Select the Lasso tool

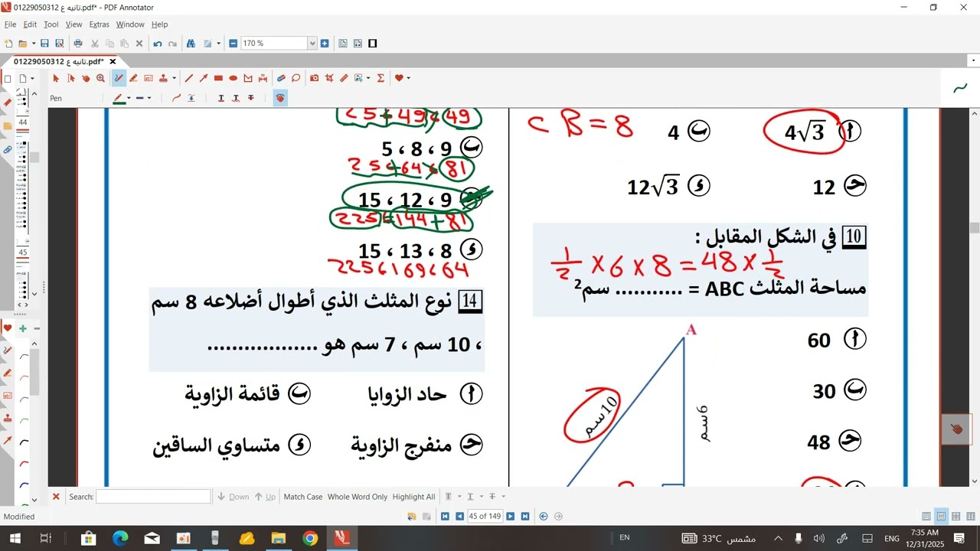point(295,78)
